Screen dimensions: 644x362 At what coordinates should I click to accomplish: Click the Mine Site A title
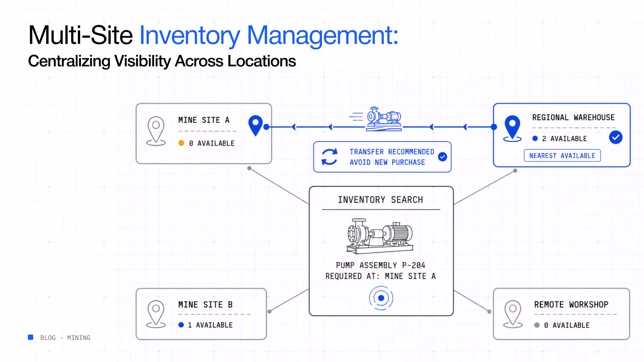pos(204,120)
